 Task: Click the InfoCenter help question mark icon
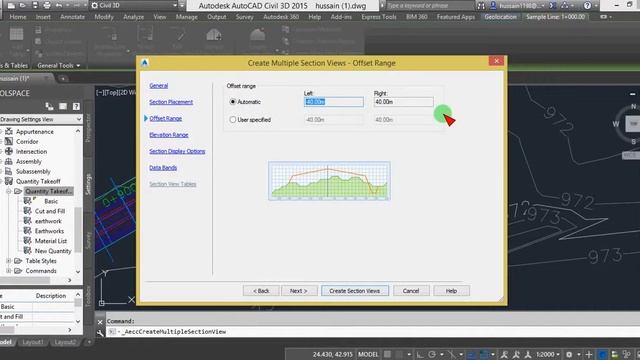(587, 5)
